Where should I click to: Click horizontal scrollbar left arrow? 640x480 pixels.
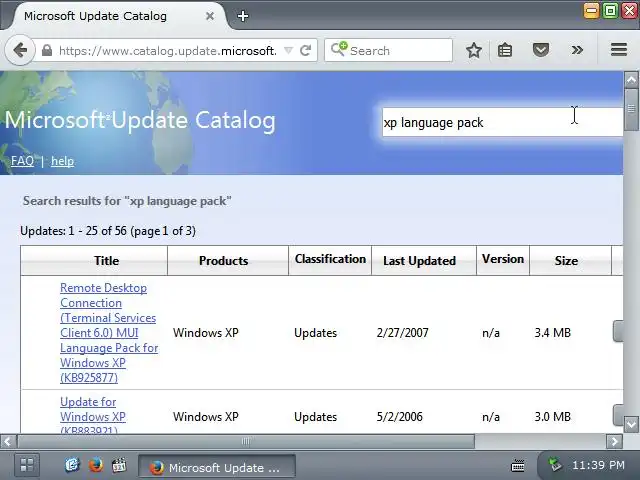pos(8,441)
